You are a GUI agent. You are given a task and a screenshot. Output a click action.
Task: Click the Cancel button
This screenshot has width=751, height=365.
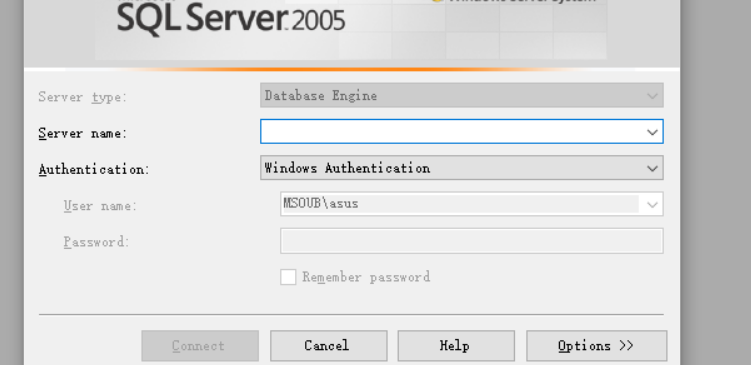(329, 346)
